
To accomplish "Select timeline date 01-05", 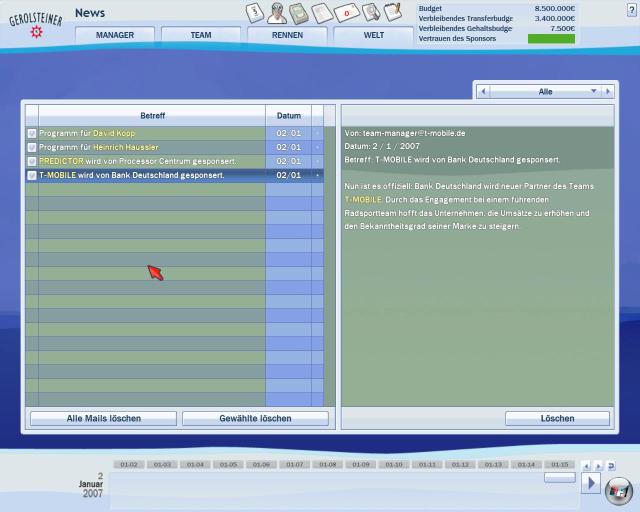I will tap(228, 465).
